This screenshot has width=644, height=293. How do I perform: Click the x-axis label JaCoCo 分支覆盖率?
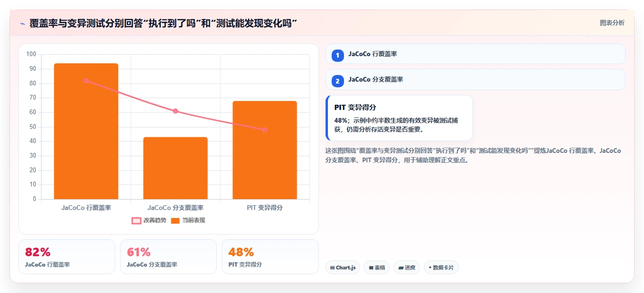[175, 208]
